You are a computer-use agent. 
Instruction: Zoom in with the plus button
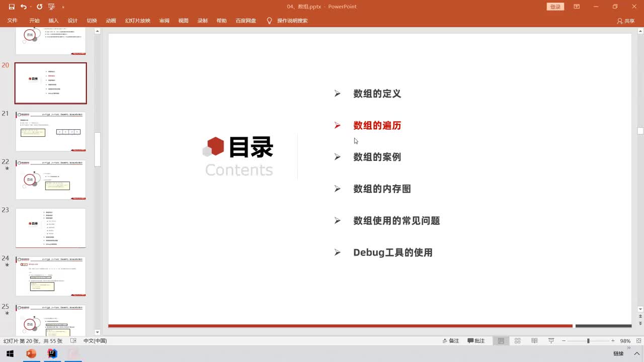tap(613, 341)
